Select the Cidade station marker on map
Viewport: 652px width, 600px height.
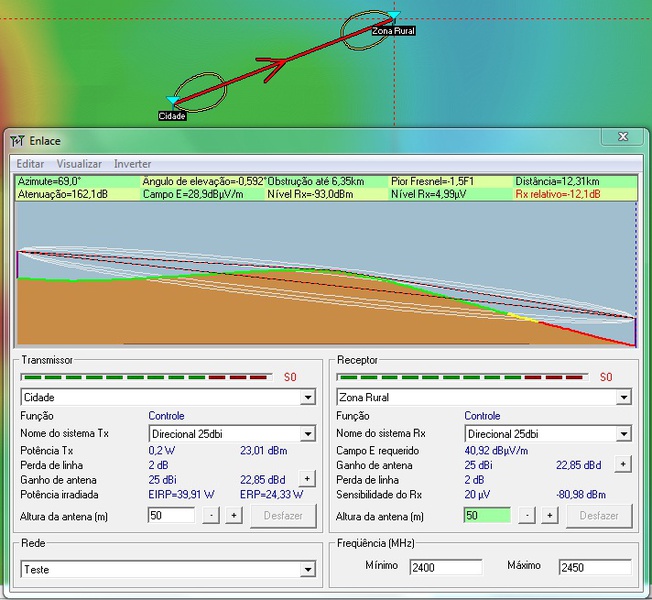(x=173, y=100)
